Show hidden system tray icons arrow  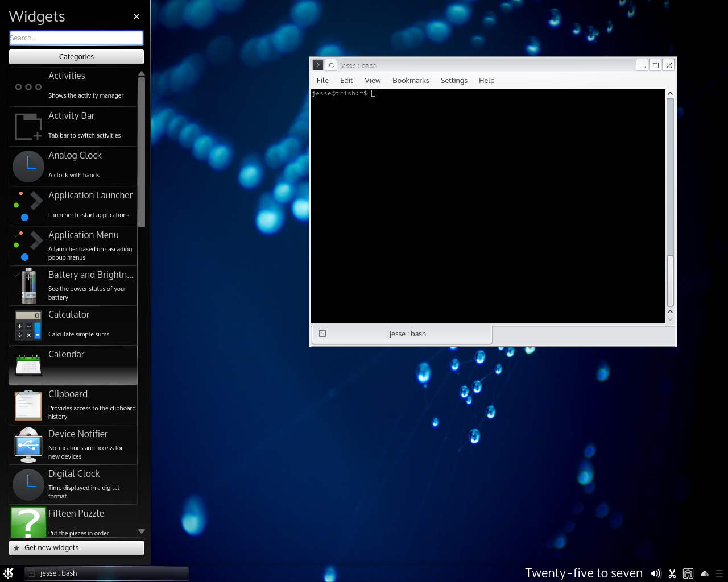pos(704,573)
